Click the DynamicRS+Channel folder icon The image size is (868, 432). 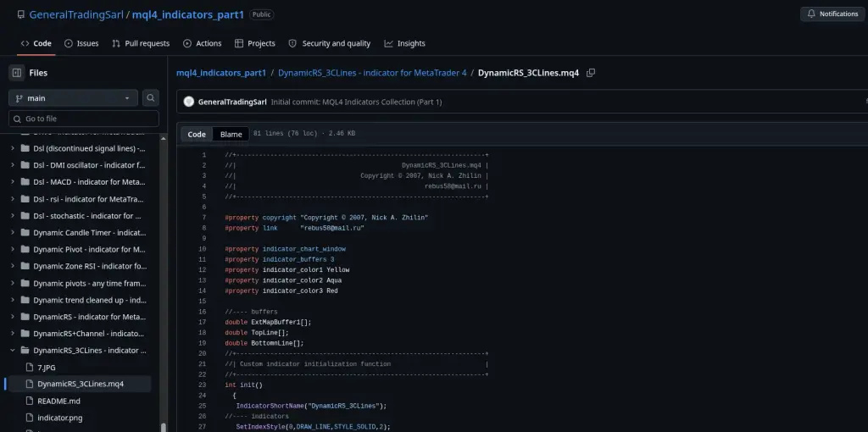[x=25, y=334]
